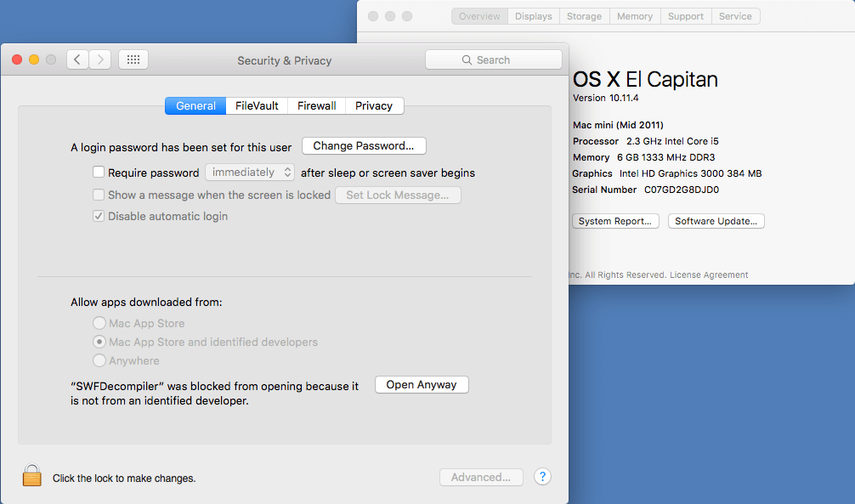Click the Serial Number value C07GD2G8DJD0

pyautogui.click(x=682, y=190)
